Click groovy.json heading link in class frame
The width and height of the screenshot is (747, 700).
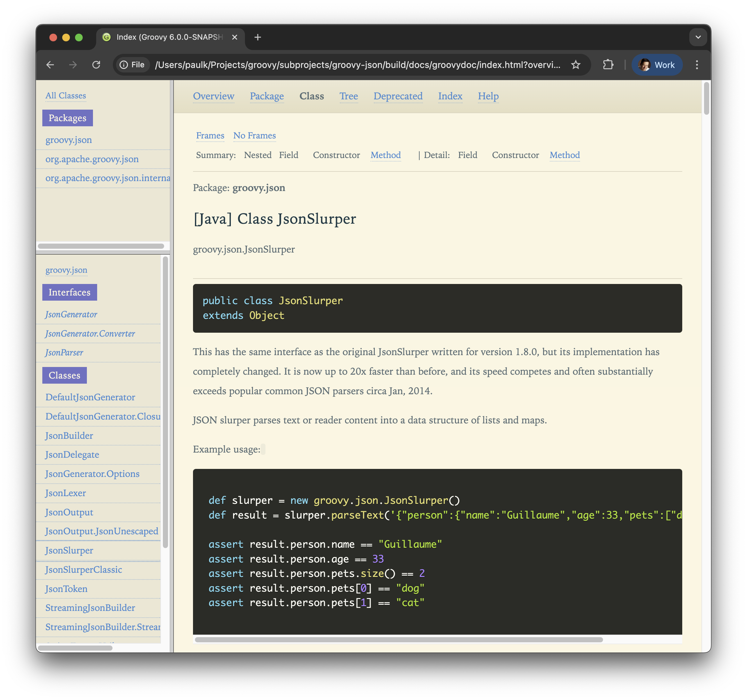click(66, 270)
